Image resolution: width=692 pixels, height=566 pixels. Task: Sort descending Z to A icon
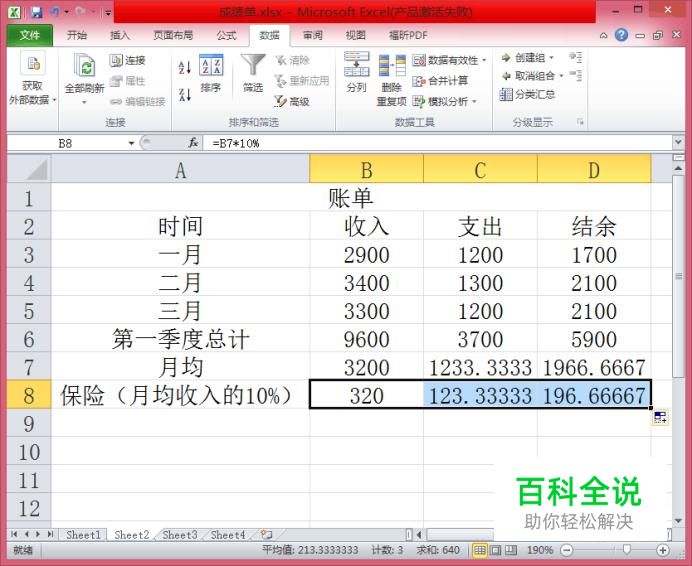tap(184, 94)
